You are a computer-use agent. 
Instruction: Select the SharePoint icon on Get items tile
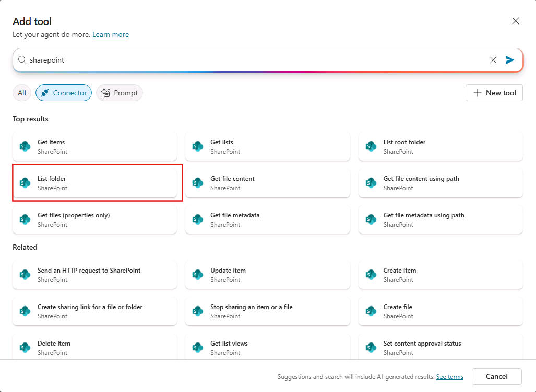point(25,146)
